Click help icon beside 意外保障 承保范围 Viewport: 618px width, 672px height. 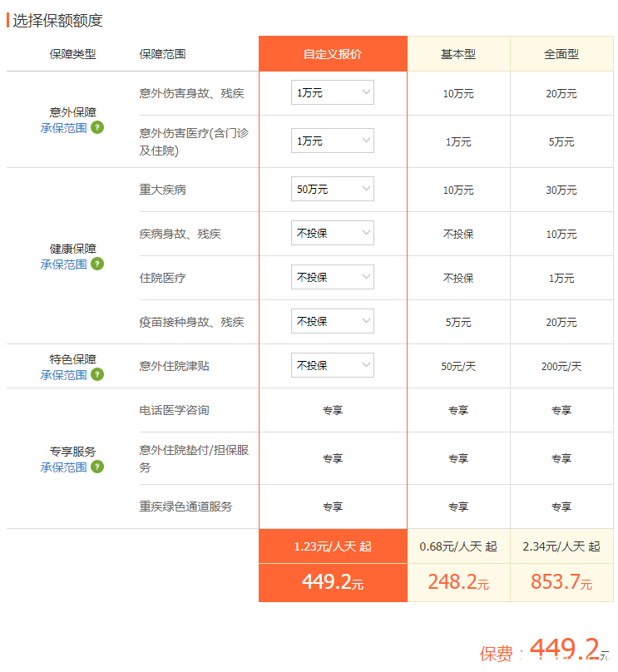pyautogui.click(x=97, y=128)
